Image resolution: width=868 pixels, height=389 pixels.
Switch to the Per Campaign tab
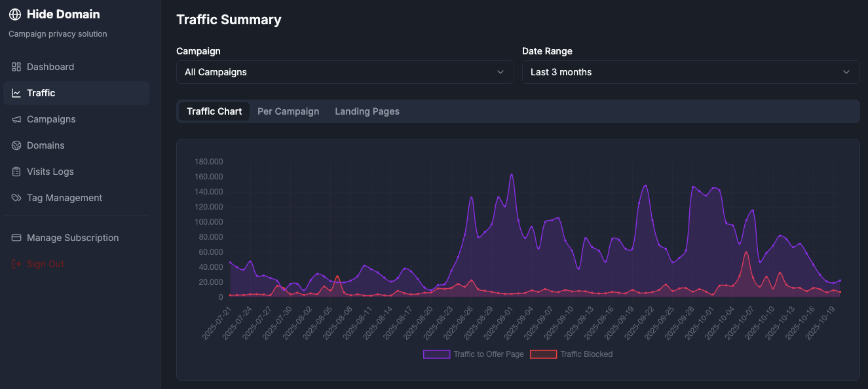click(x=288, y=111)
